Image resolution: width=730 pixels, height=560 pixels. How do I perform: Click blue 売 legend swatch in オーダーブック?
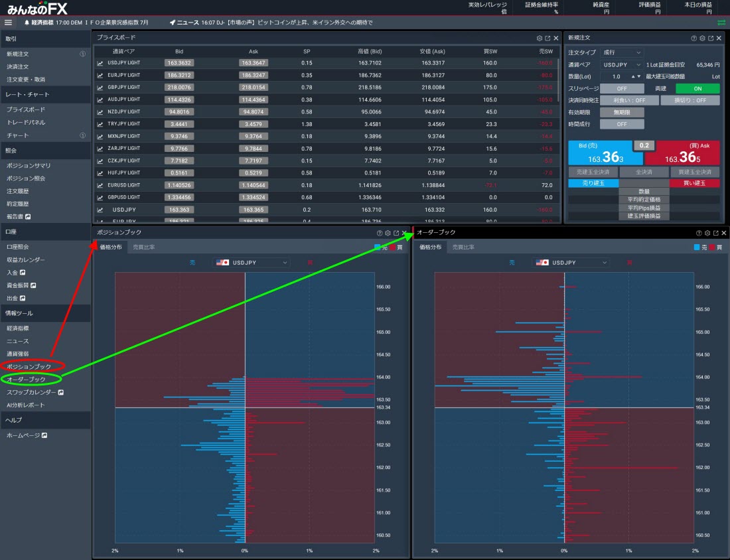click(696, 247)
